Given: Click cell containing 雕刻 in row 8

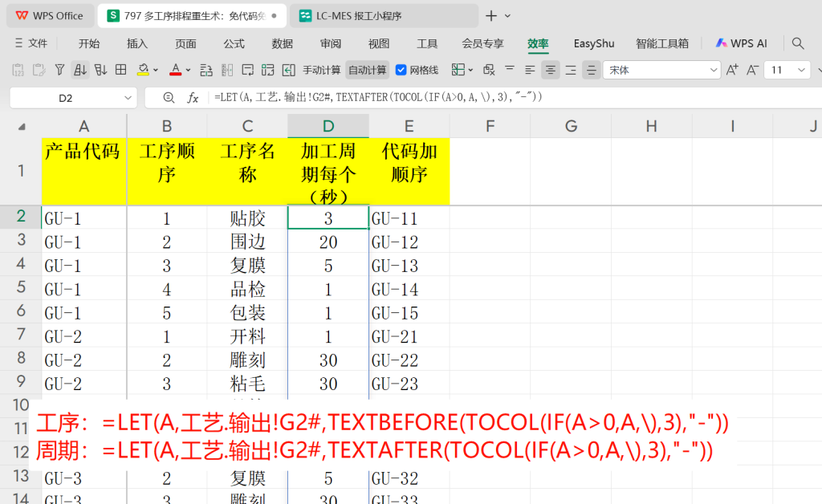Looking at the screenshot, I should pyautogui.click(x=247, y=360).
